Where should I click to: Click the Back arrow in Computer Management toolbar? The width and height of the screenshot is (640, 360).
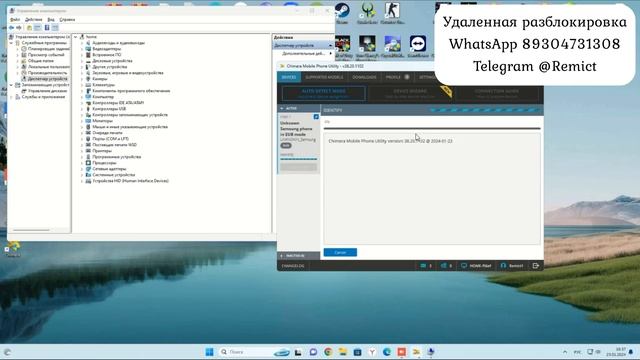[11, 28]
